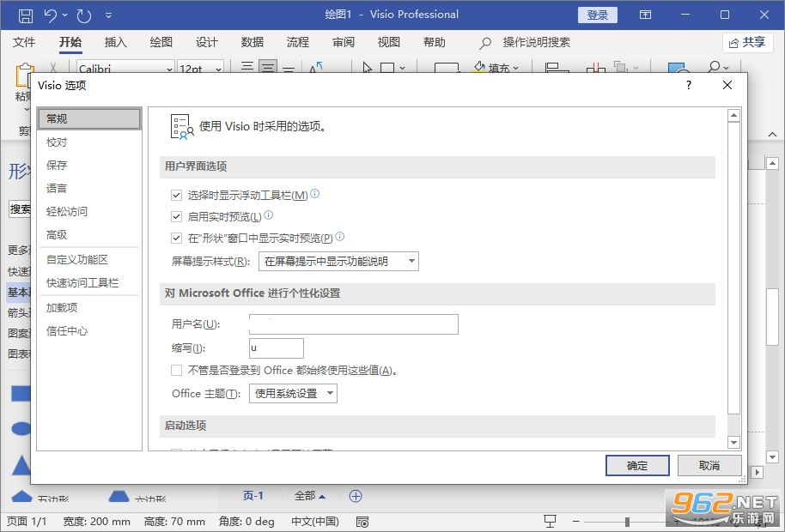Click scroll up arrow in options pane
785x532 pixels.
point(734,116)
